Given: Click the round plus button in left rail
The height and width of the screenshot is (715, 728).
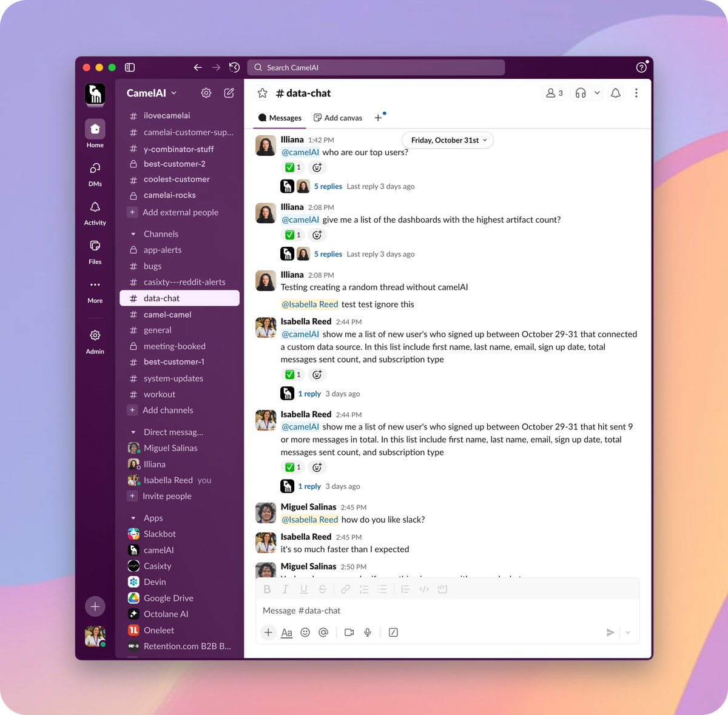Looking at the screenshot, I should click(x=95, y=606).
